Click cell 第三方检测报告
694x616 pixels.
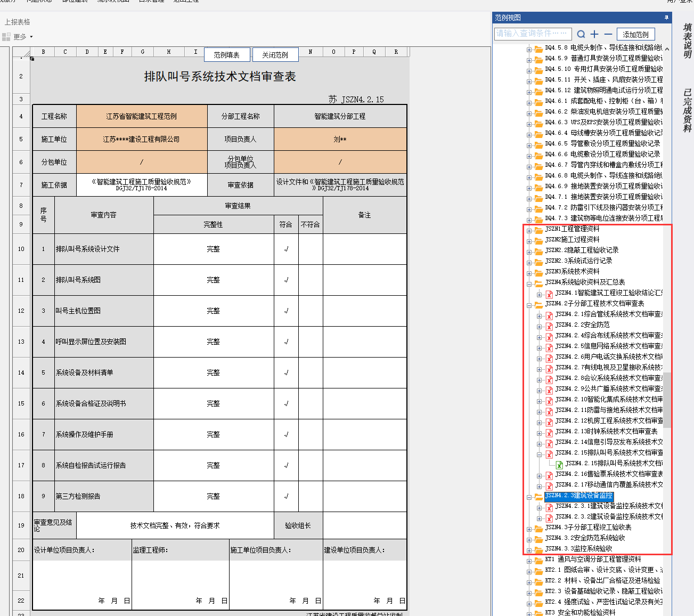pyautogui.click(x=104, y=496)
